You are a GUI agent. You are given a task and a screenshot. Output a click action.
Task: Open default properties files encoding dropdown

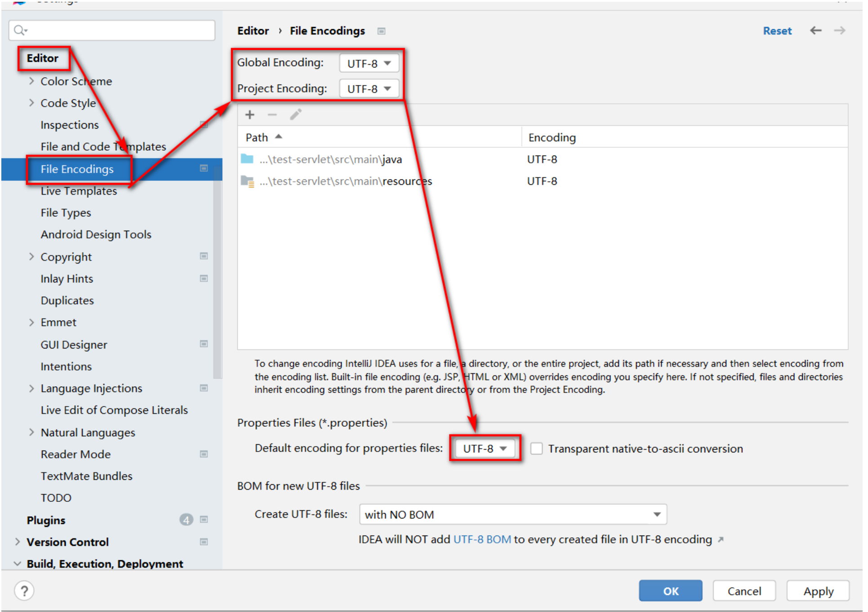[485, 448]
